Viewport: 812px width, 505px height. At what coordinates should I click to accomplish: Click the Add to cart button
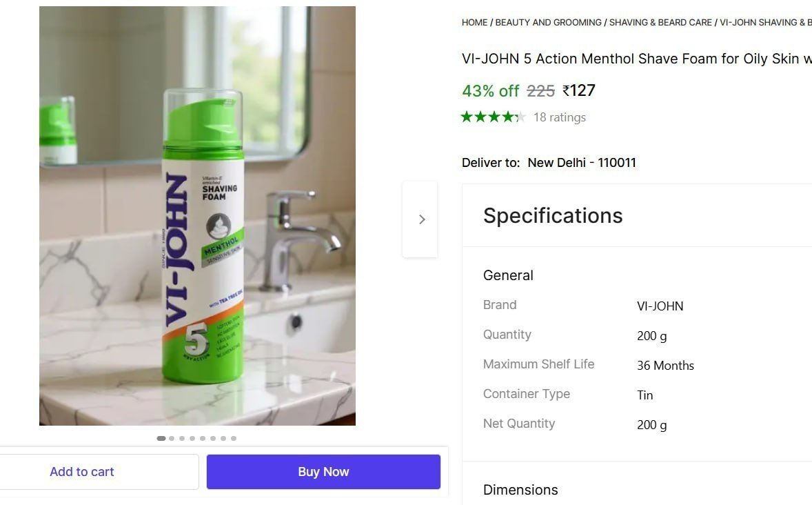81,471
